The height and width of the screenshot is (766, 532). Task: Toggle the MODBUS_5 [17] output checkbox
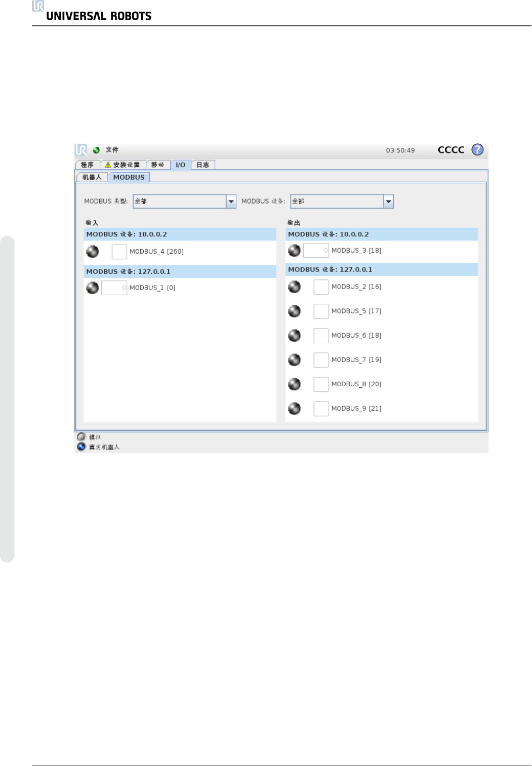pos(321,311)
